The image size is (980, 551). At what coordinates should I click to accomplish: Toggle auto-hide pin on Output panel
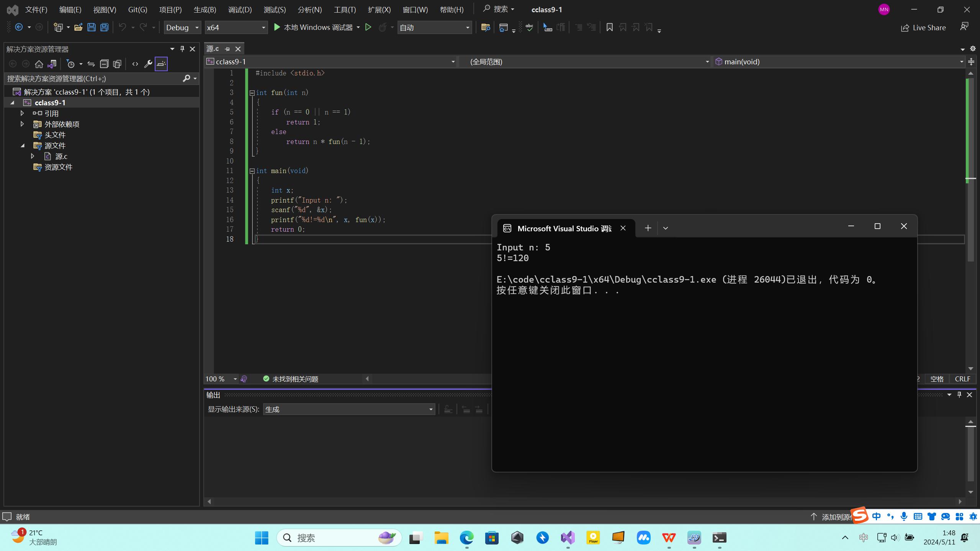[959, 395]
